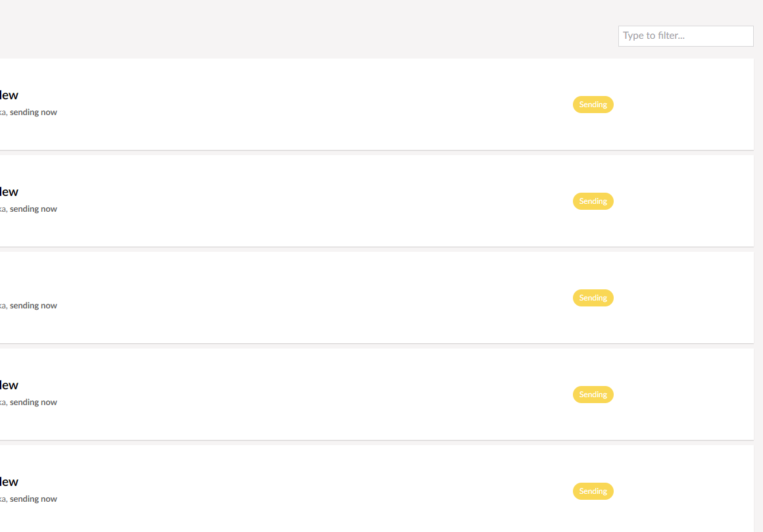Click "sending now" text in the second row
763x532 pixels.
(34, 209)
